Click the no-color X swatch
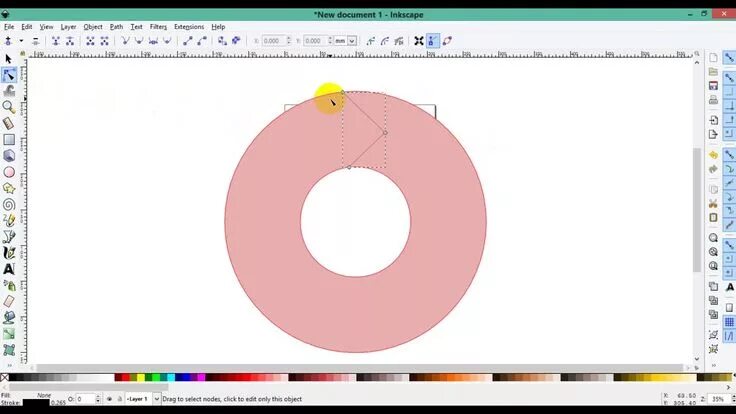This screenshot has height=414, width=736. pos(4,377)
